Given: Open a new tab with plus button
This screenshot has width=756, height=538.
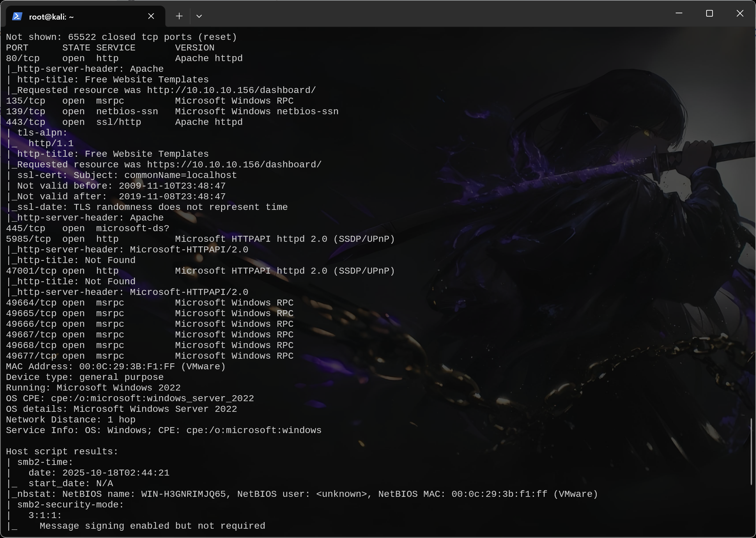Looking at the screenshot, I should 179,16.
